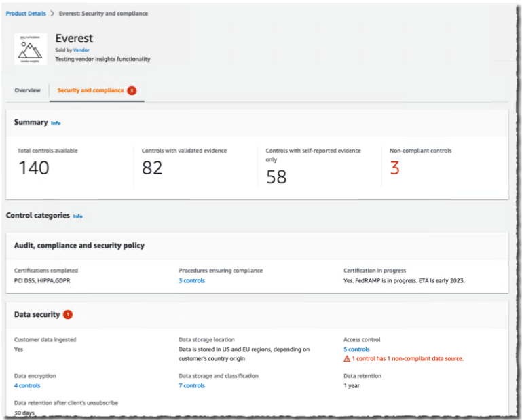This screenshot has width=522, height=420.
Task: Click the non-compliant controls count 3
Action: [x=394, y=168]
